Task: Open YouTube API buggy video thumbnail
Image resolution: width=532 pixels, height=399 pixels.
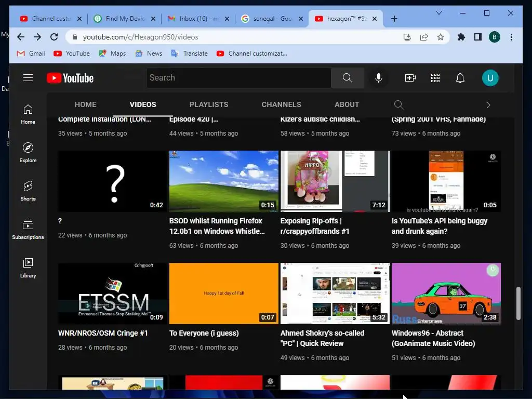Action: coord(446,181)
